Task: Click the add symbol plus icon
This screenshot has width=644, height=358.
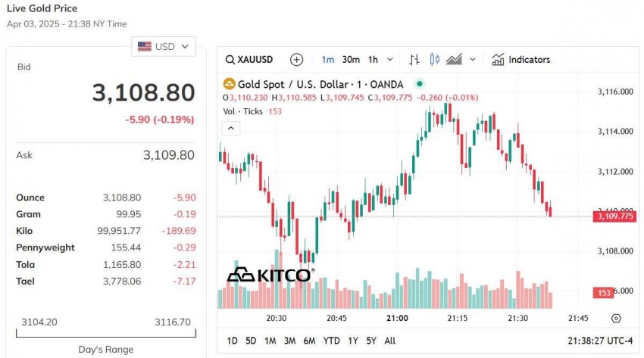Action: click(296, 60)
